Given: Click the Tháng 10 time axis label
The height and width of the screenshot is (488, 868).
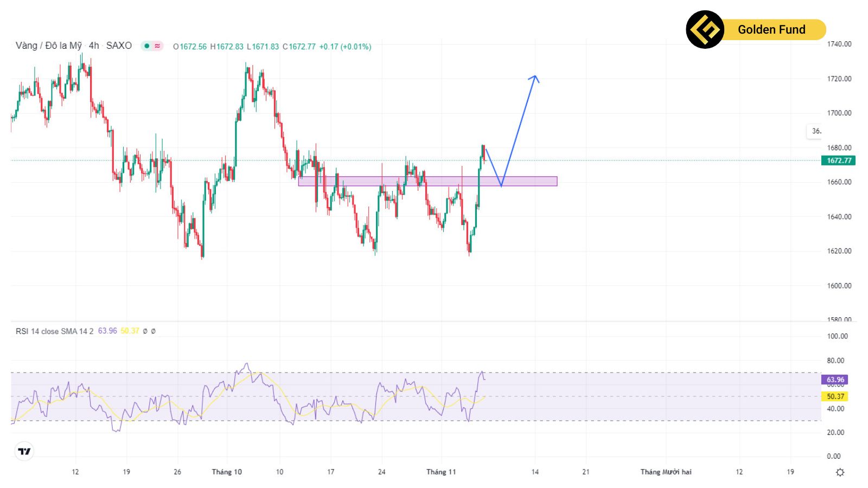Looking at the screenshot, I should pos(227,472).
